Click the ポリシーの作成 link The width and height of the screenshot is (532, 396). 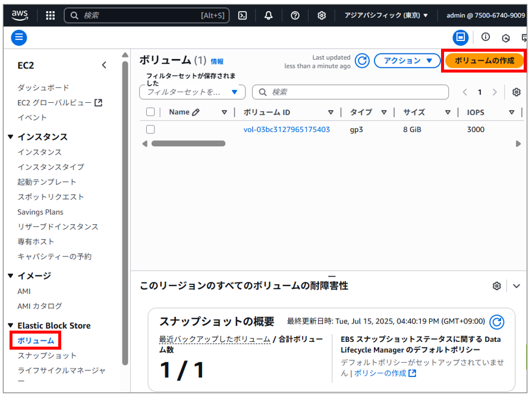385,373
